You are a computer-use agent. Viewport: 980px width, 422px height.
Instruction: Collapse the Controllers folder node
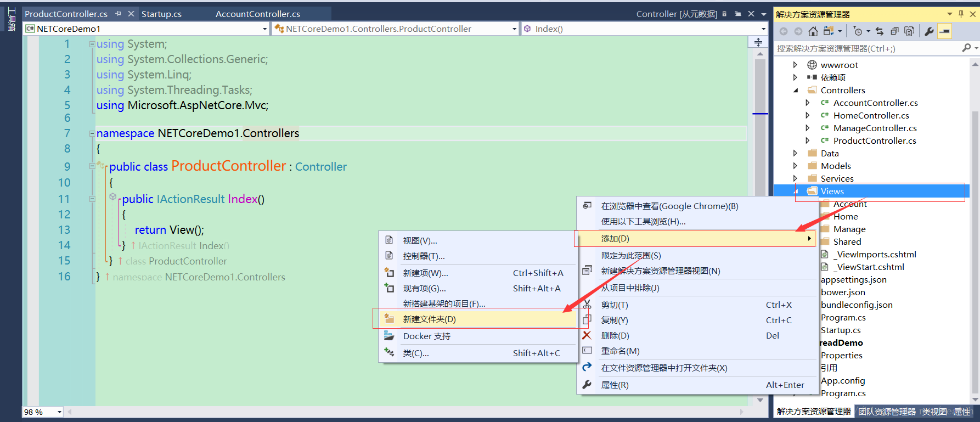(796, 90)
